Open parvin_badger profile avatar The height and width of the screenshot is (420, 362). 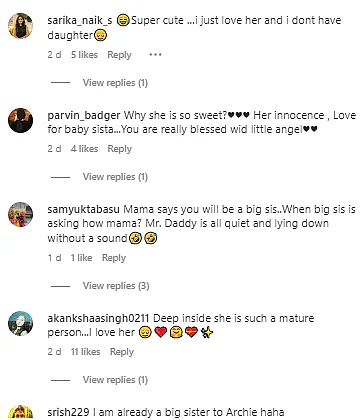20,120
